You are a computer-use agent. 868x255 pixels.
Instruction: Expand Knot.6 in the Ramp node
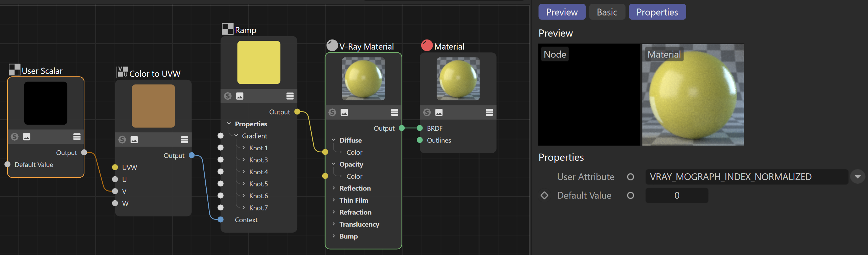pyautogui.click(x=244, y=196)
